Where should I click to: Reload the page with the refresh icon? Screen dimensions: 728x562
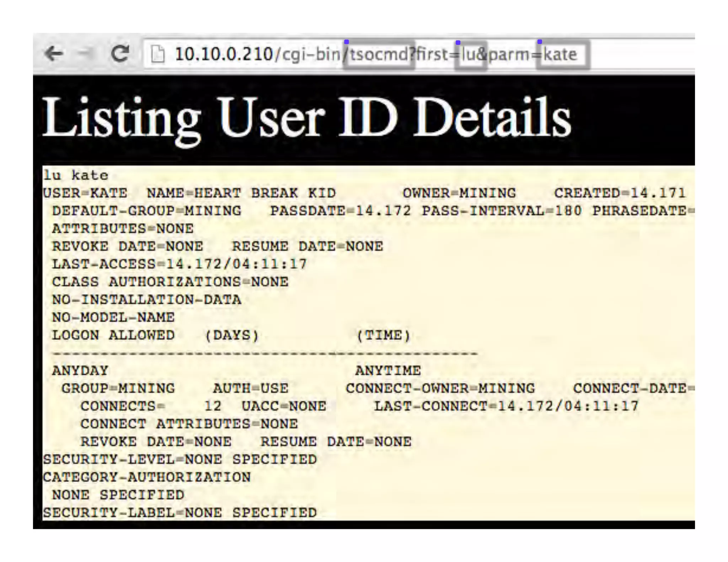coord(120,54)
